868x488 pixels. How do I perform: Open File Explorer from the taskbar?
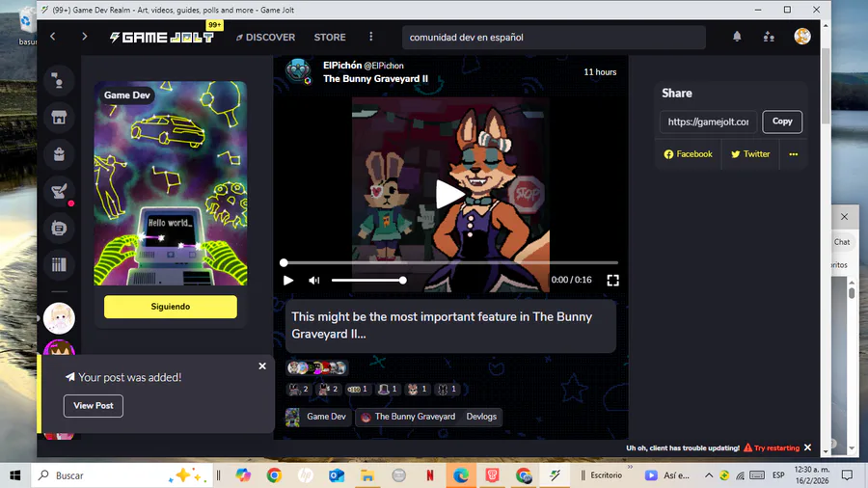click(367, 475)
